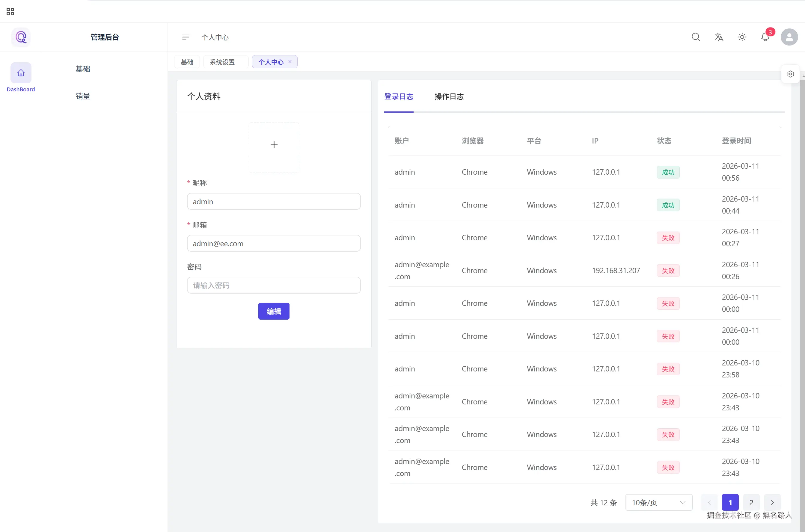This screenshot has height=532, width=805.
Task: Open the 10条/页 page size dropdown
Action: coord(658,502)
